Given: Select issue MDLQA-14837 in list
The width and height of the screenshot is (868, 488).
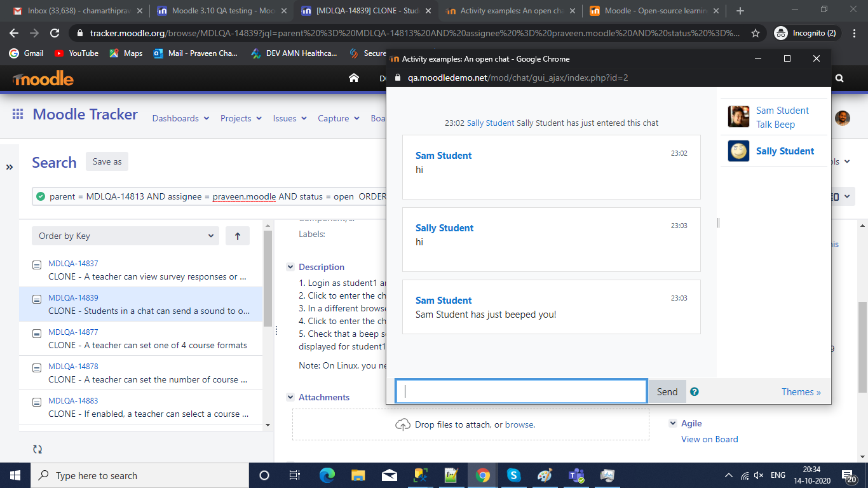Looking at the screenshot, I should tap(140, 270).
